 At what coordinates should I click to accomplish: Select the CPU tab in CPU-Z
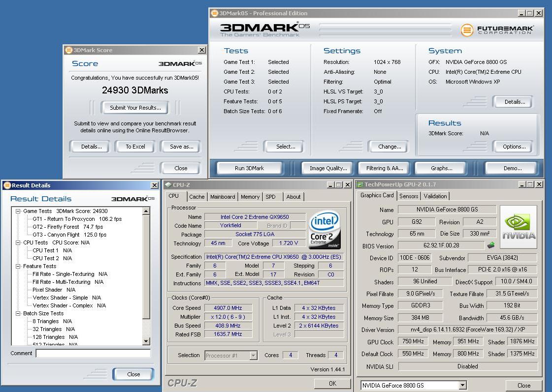(173, 196)
